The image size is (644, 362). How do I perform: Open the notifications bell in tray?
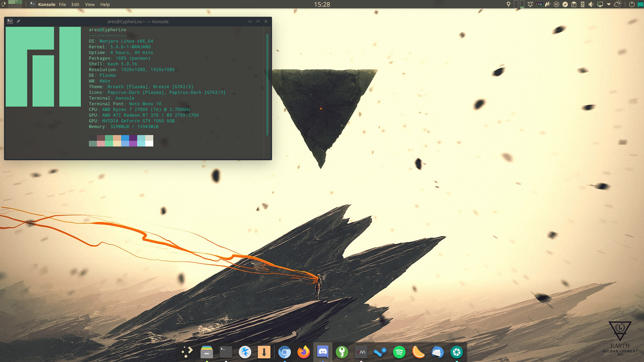point(530,4)
